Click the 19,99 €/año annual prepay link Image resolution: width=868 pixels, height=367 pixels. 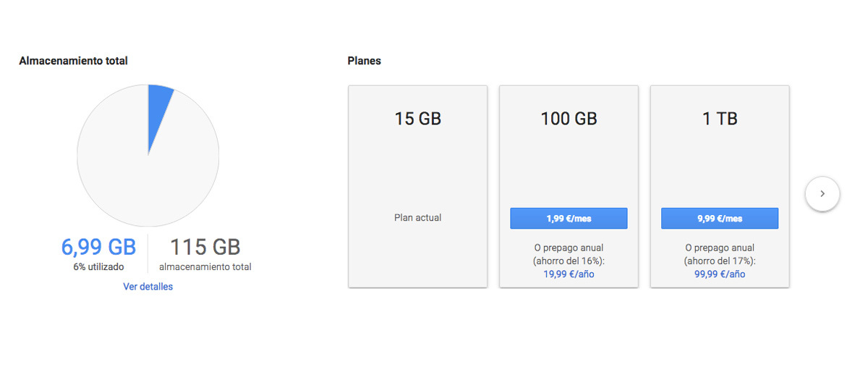[x=569, y=274]
